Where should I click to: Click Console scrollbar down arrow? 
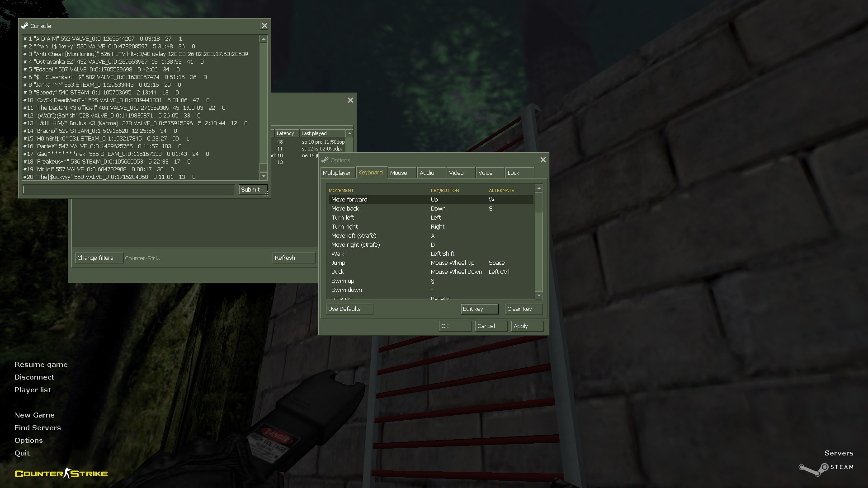click(x=264, y=176)
